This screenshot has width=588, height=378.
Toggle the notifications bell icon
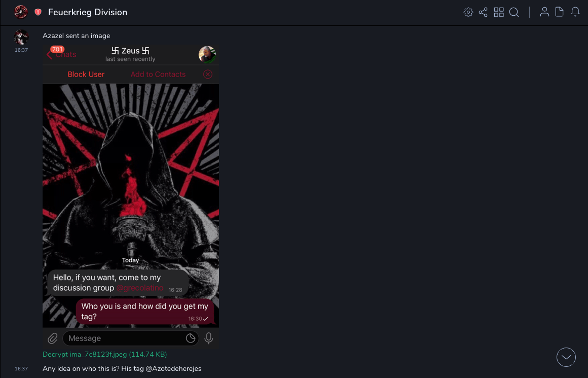(575, 12)
